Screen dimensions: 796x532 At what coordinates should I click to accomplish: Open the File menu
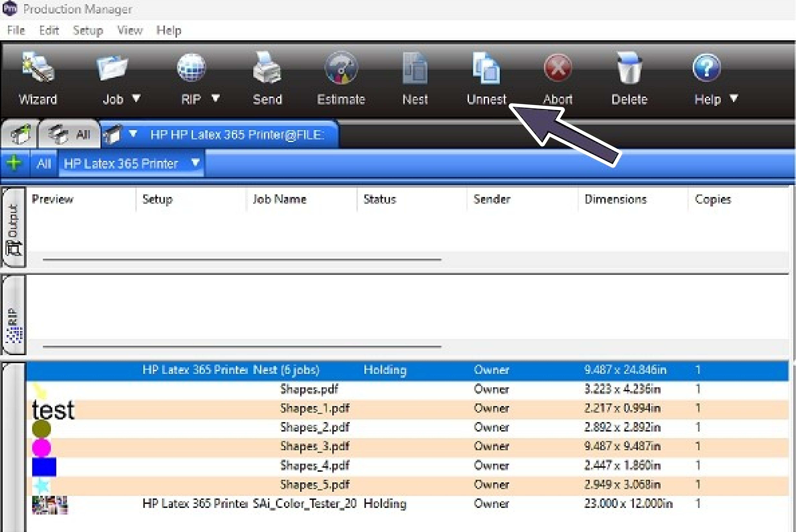16,30
